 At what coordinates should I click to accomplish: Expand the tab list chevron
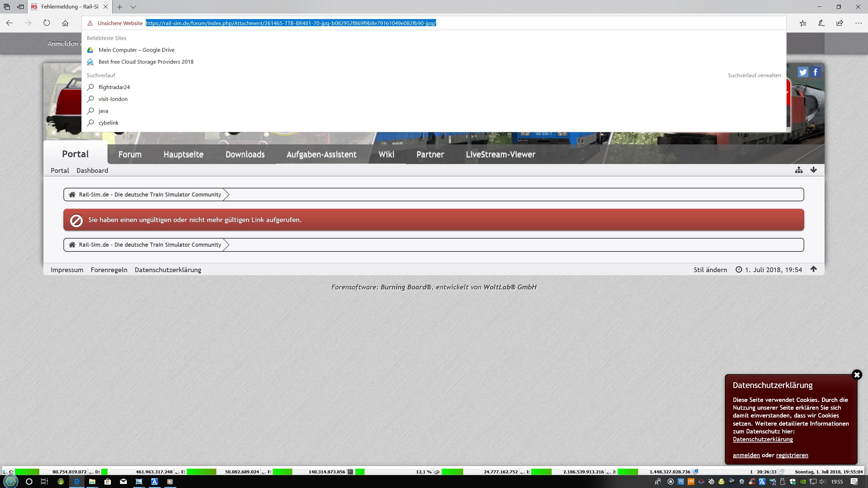[133, 7]
